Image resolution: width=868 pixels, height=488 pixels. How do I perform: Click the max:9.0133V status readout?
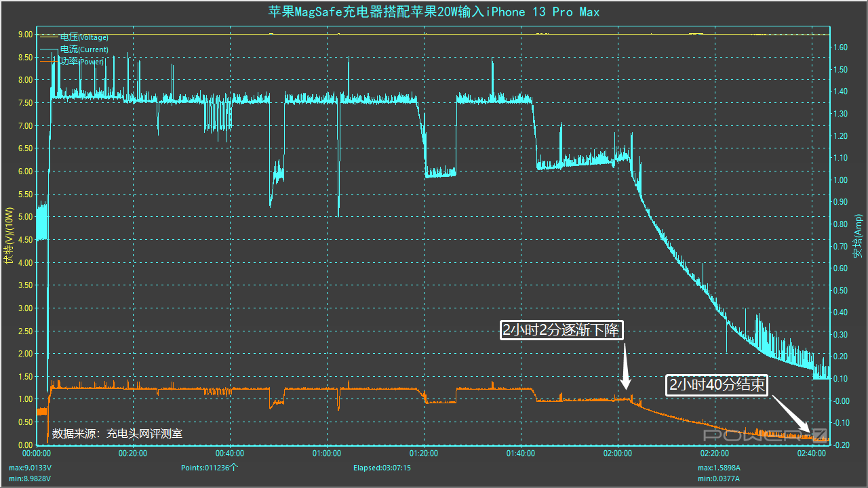(31, 468)
